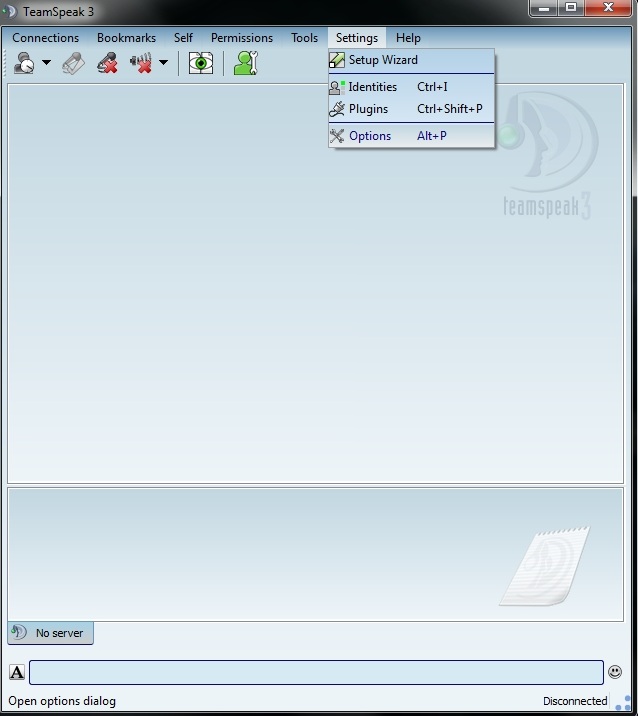Open Identities from Settings menu
The height and width of the screenshot is (716, 638).
pos(411,87)
